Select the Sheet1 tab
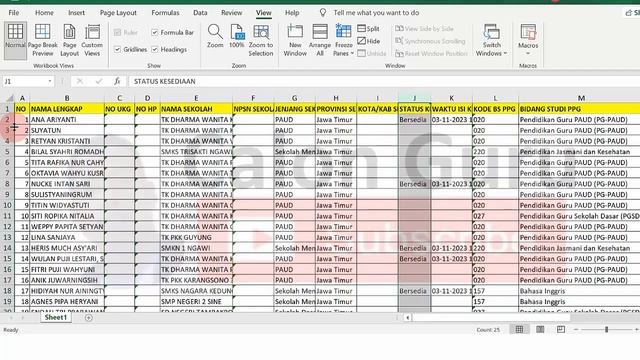This screenshot has width=640, height=360. click(x=56, y=318)
